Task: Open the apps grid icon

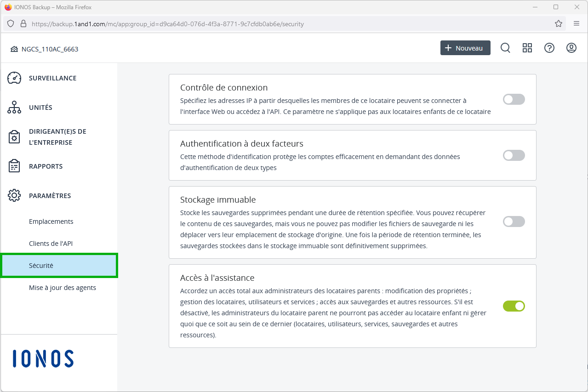Action: tap(527, 48)
